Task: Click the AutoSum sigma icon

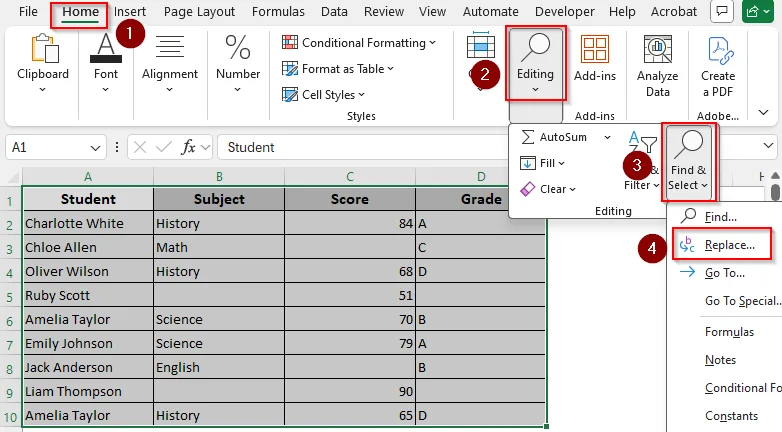Action: (x=528, y=137)
